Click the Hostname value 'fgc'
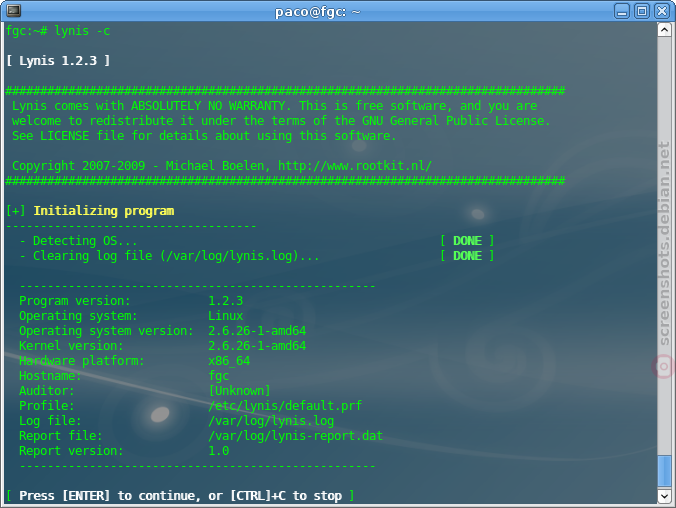Image resolution: width=676 pixels, height=508 pixels. (219, 376)
